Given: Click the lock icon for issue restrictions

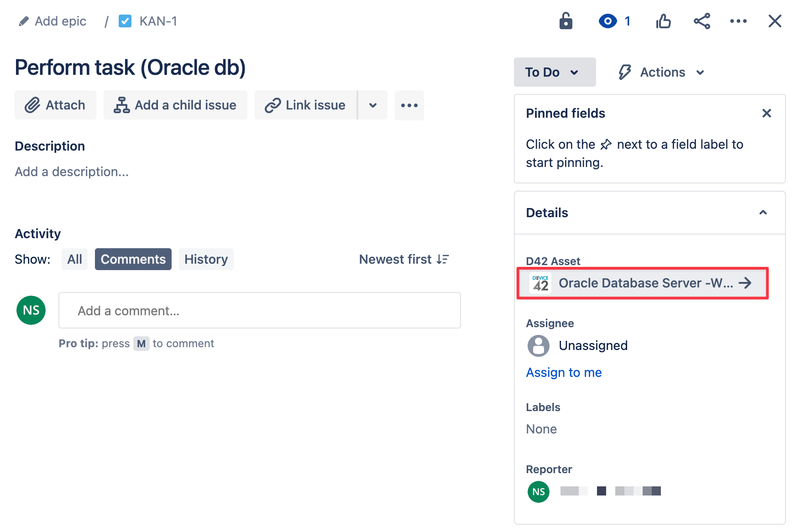Looking at the screenshot, I should click(566, 21).
